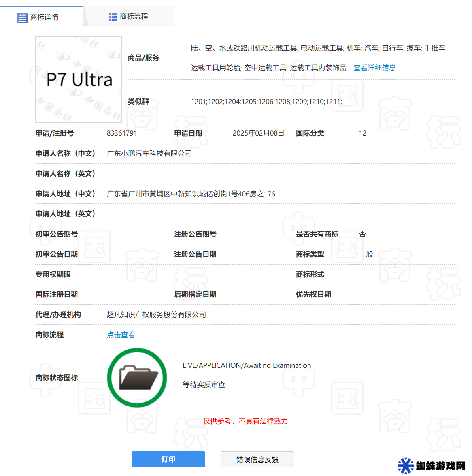Open the 查看详细信息 link

click(374, 68)
